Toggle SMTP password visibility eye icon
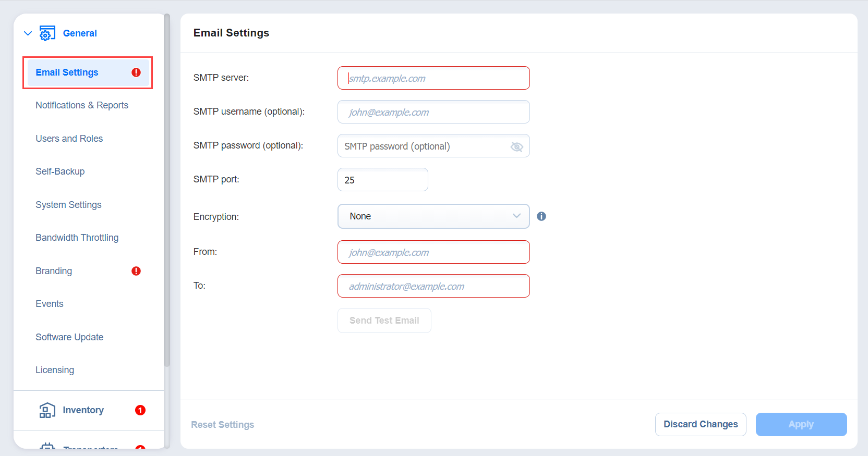This screenshot has width=868, height=456. pos(516,146)
